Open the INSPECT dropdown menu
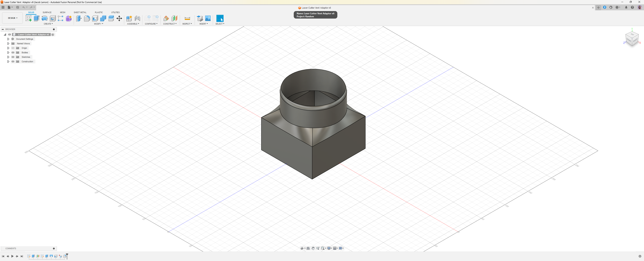Viewport: 644px width, 261px height. 187,24
